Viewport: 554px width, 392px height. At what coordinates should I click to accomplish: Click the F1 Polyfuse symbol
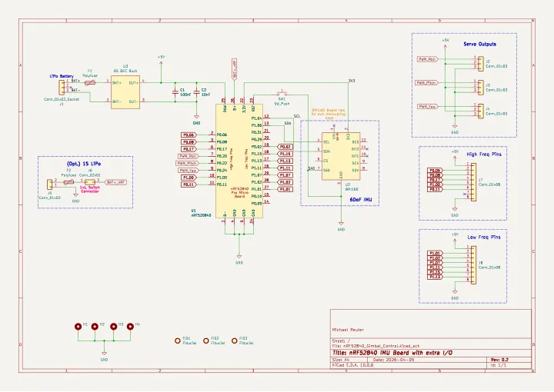coord(90,83)
